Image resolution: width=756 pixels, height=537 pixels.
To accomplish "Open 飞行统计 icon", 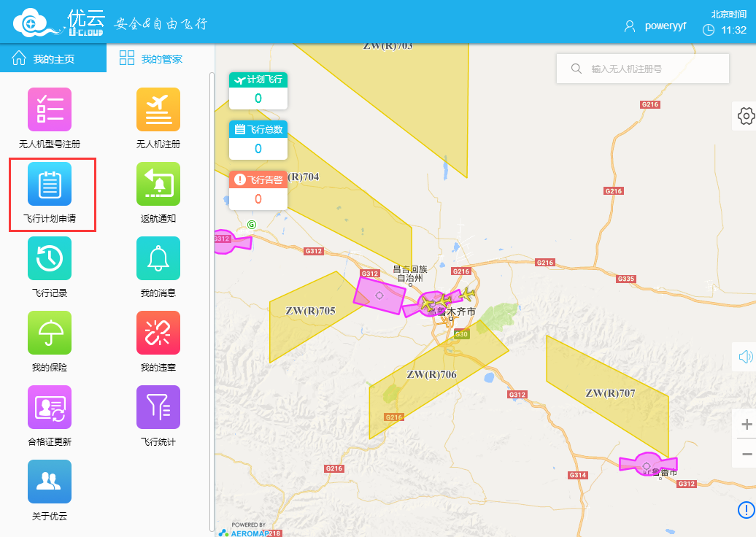I will pyautogui.click(x=158, y=407).
